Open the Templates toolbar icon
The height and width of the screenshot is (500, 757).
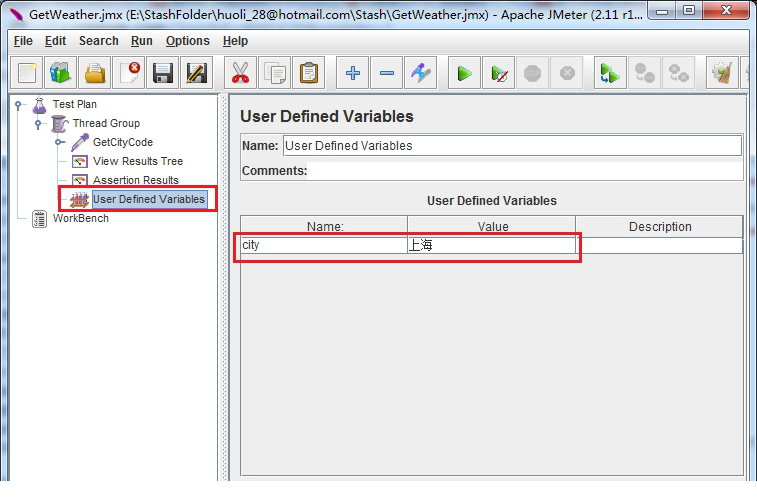click(60, 73)
